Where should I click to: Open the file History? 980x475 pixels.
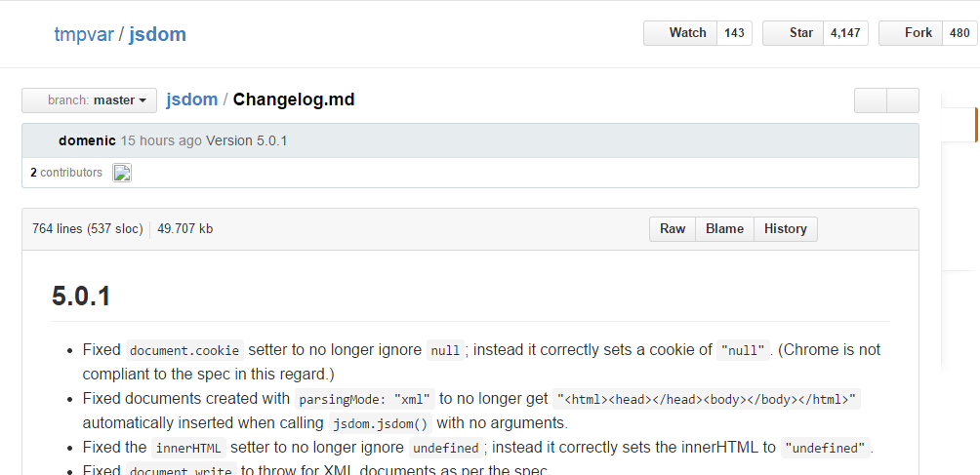click(x=785, y=229)
